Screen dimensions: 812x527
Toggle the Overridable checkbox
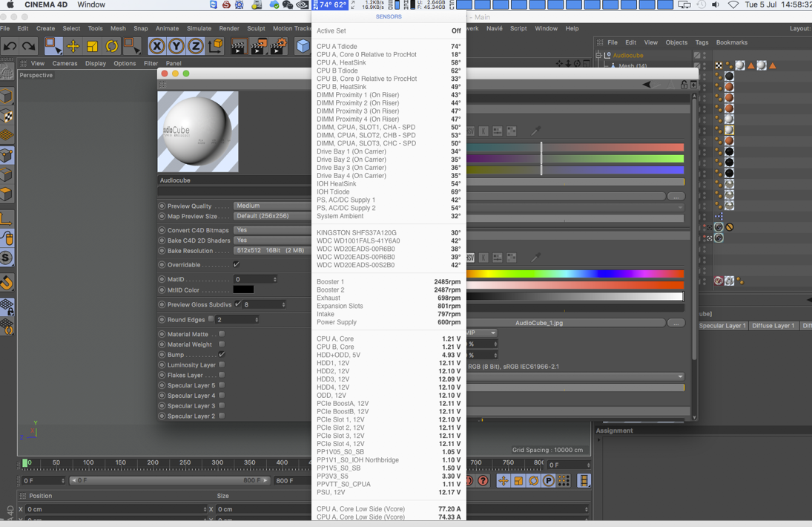pyautogui.click(x=237, y=264)
